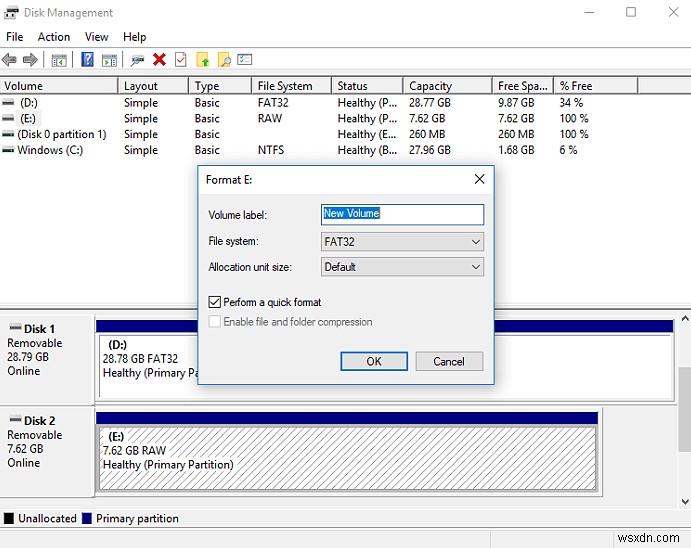Click the 1.68 GB free space cell
The image size is (691, 548).
coord(516,150)
